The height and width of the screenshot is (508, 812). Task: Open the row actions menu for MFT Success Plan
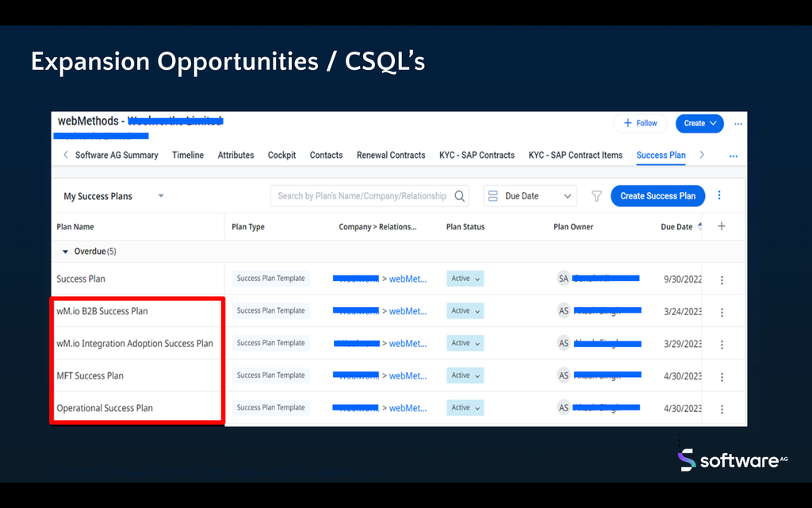pyautogui.click(x=722, y=377)
